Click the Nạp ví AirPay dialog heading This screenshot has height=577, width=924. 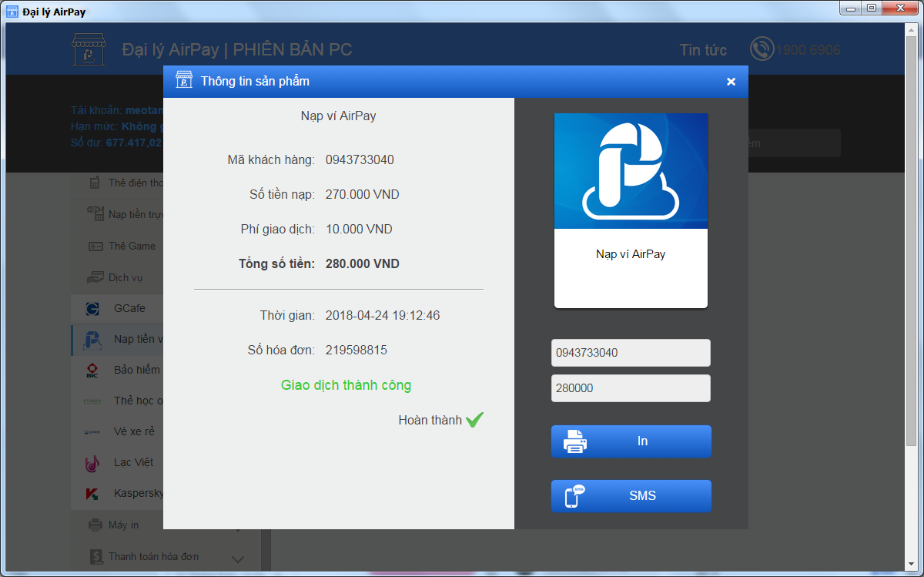coord(338,116)
